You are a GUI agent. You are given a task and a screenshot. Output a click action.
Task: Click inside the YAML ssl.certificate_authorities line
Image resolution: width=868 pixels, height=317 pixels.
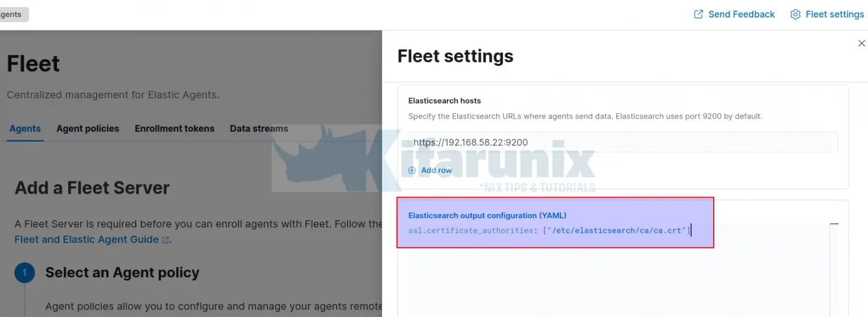pos(549,231)
